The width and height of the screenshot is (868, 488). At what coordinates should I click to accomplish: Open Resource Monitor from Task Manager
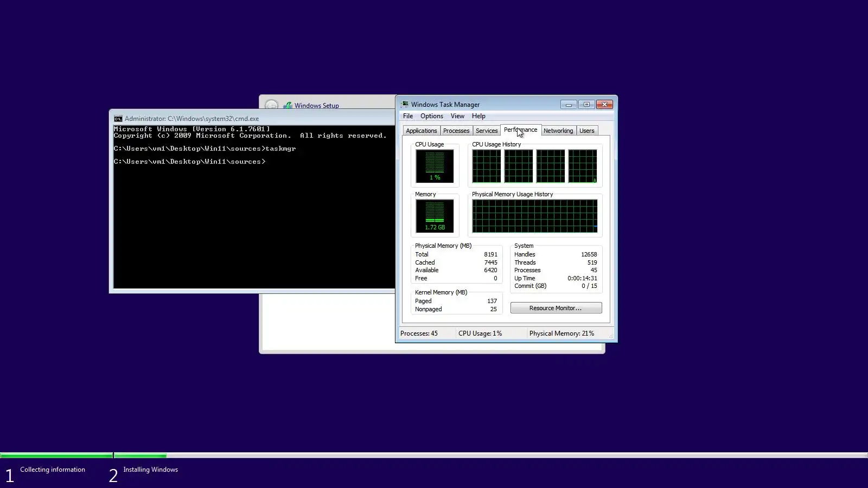556,308
